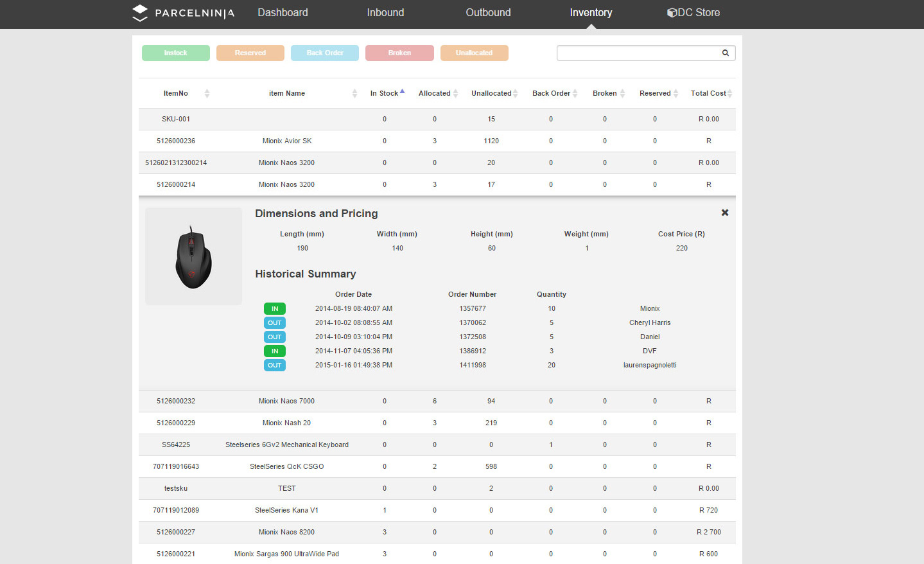Select order number 1411998
The width and height of the screenshot is (924, 564).
[473, 366]
